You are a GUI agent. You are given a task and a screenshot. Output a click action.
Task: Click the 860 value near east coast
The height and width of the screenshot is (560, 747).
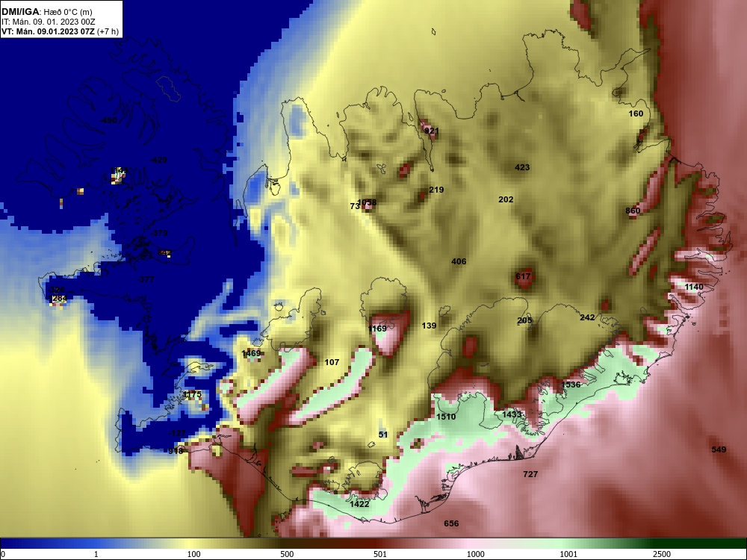tap(633, 211)
